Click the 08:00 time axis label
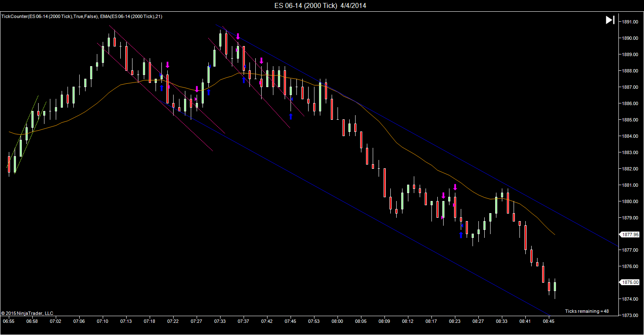This screenshot has width=644, height=335. coord(338,322)
